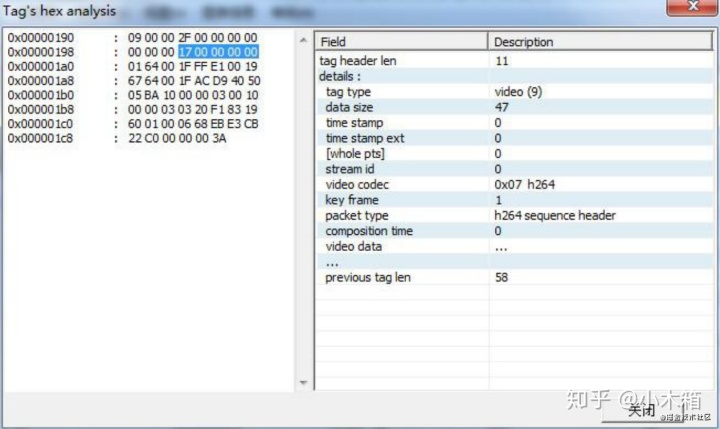Viewport: 720px width, 429px height.
Task: Select the [whole pts] field
Action: point(355,154)
